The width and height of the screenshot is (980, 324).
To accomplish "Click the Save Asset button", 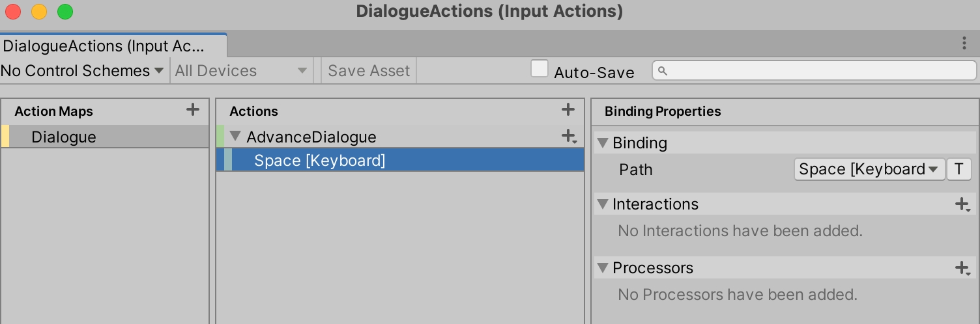I will pos(369,71).
